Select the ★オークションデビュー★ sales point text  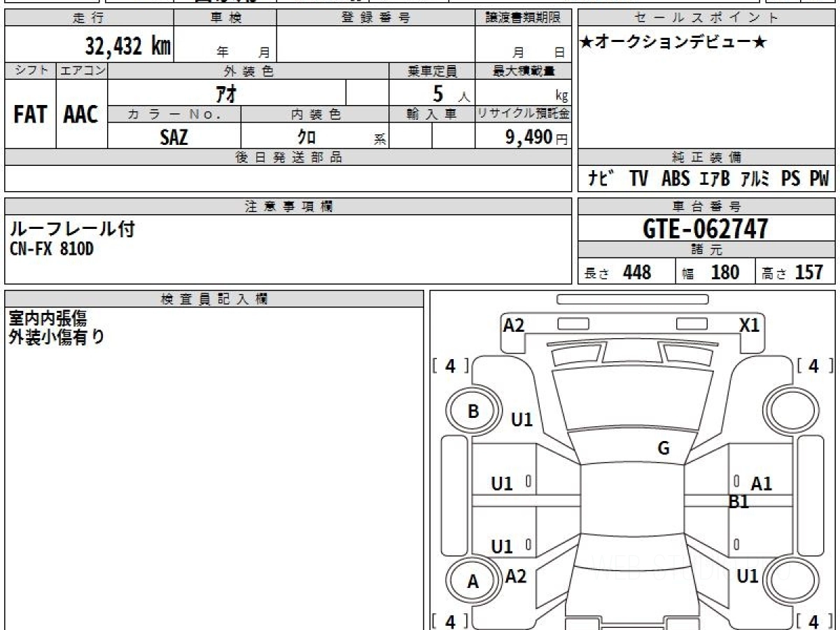coord(674,43)
